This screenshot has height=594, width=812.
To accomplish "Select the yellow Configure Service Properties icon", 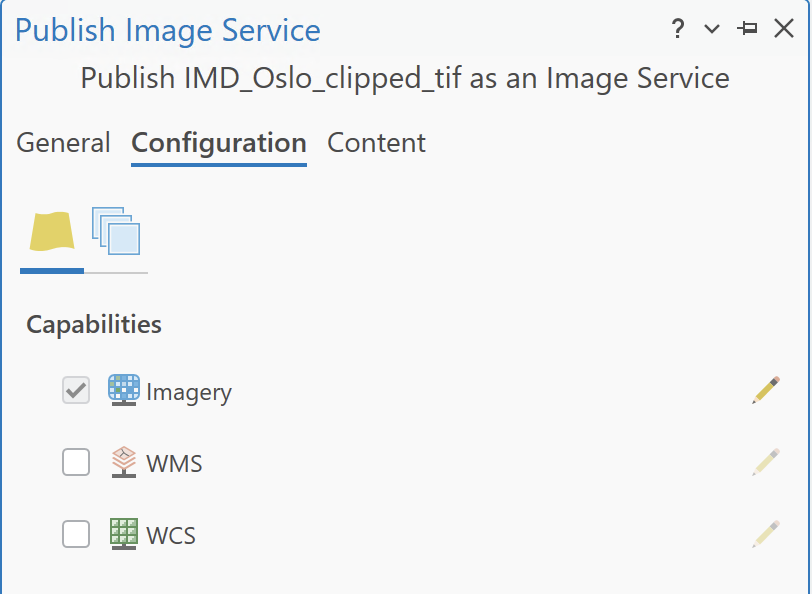I will 52,231.
